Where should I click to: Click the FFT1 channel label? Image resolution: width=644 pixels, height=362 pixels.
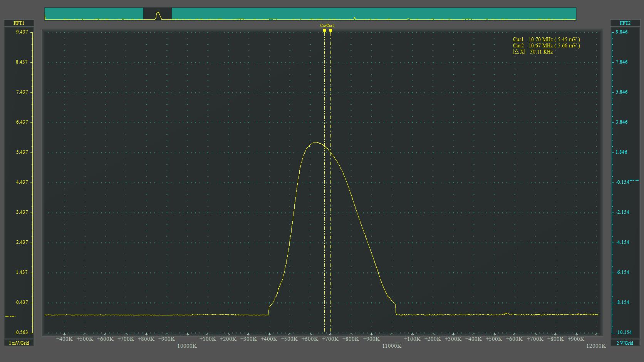(x=19, y=23)
